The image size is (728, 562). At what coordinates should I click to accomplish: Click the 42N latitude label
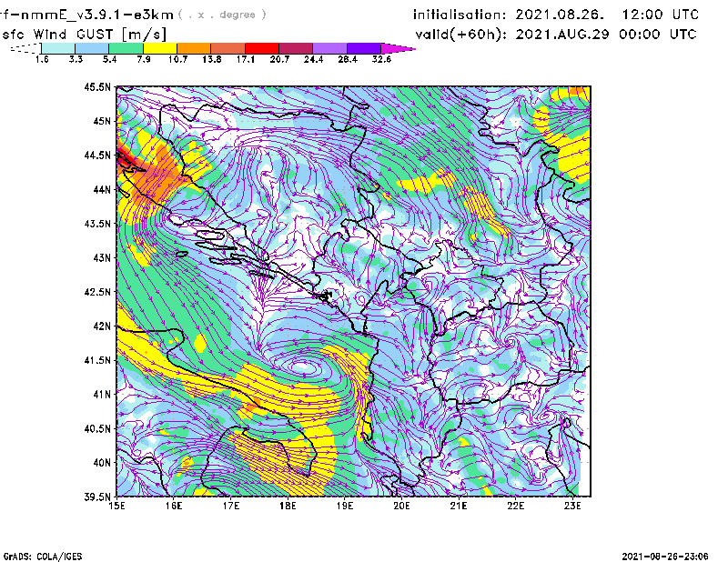point(102,326)
